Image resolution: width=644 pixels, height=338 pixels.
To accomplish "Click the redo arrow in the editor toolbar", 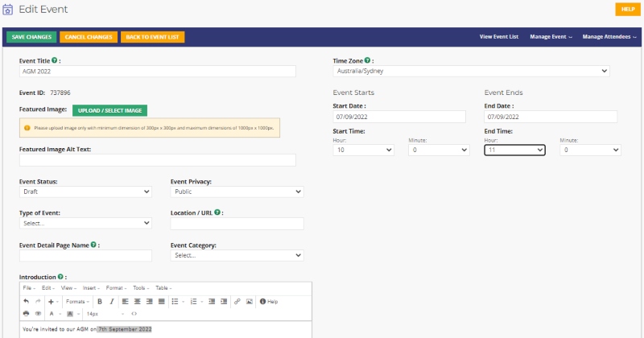I will coord(38,302).
